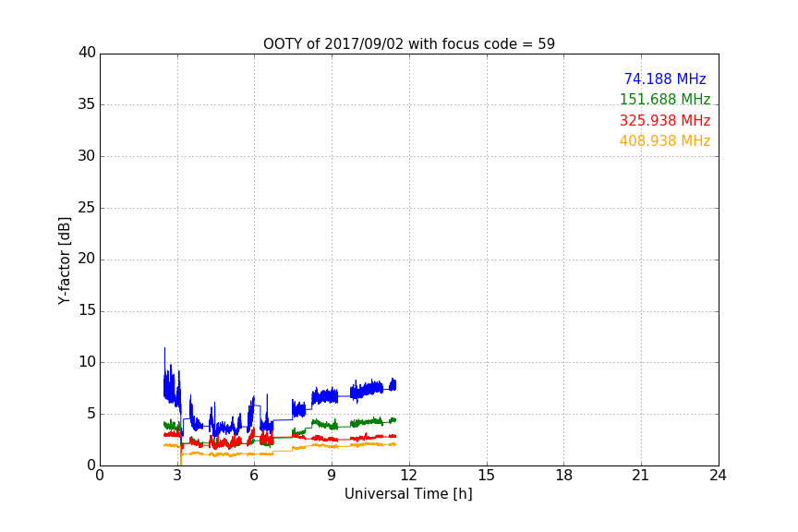Screen dimensions: 798x532
Task: Select the red '325.938 MHz' legend label
Action: point(665,121)
